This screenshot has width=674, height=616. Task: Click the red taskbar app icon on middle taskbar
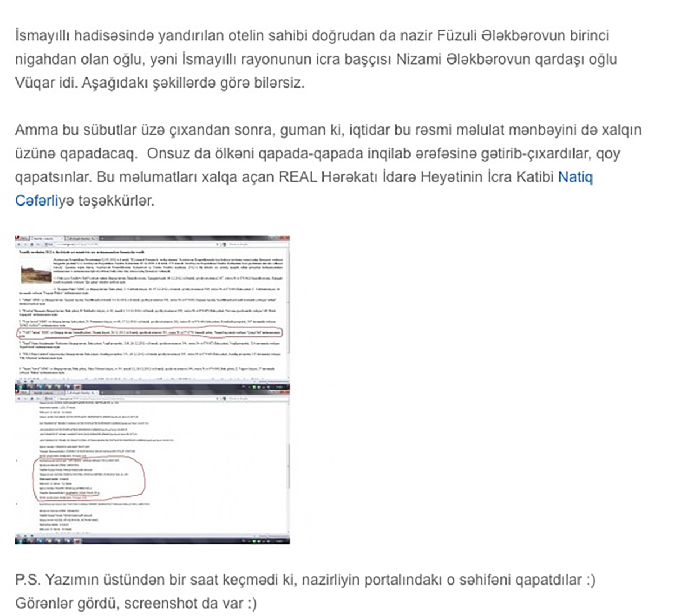tap(78, 387)
